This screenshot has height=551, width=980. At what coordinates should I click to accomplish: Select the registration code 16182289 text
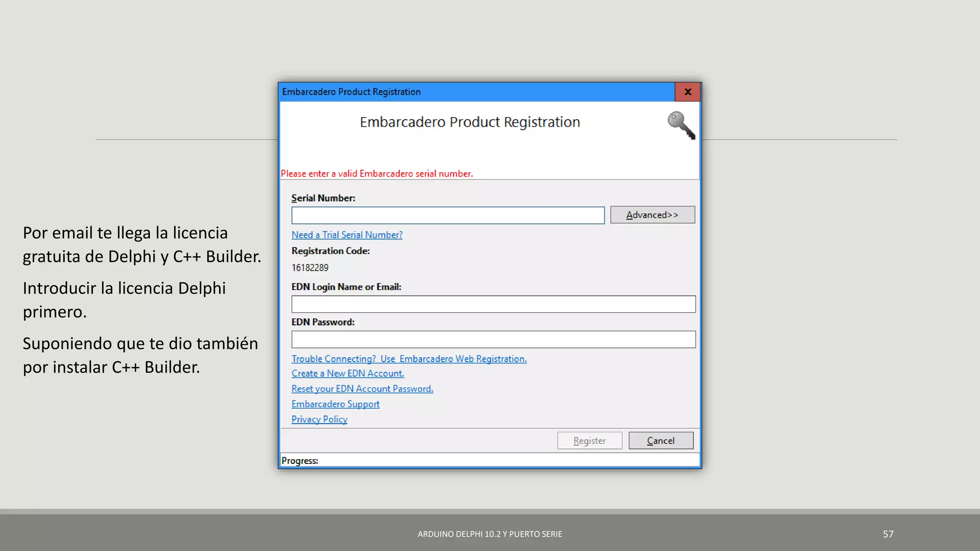tap(310, 268)
